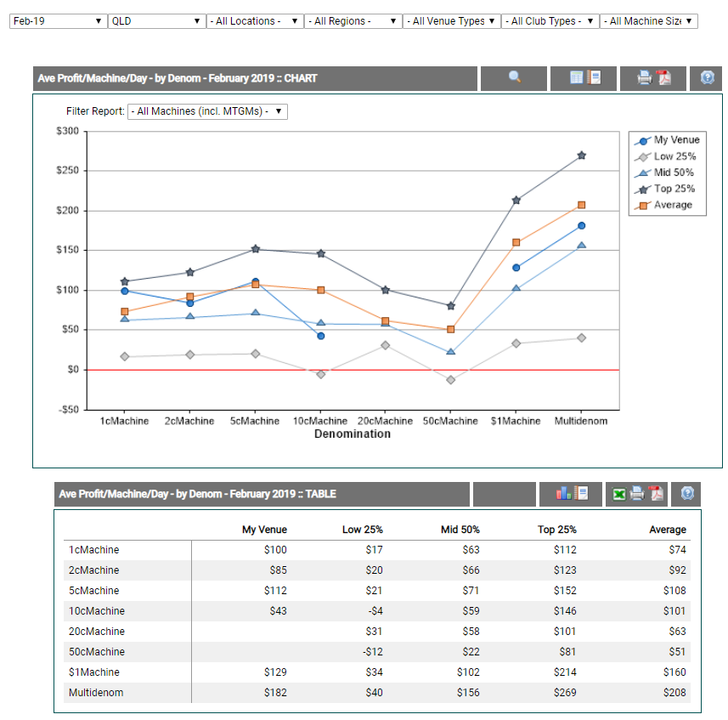Print the table using the printer icon

coord(637,494)
